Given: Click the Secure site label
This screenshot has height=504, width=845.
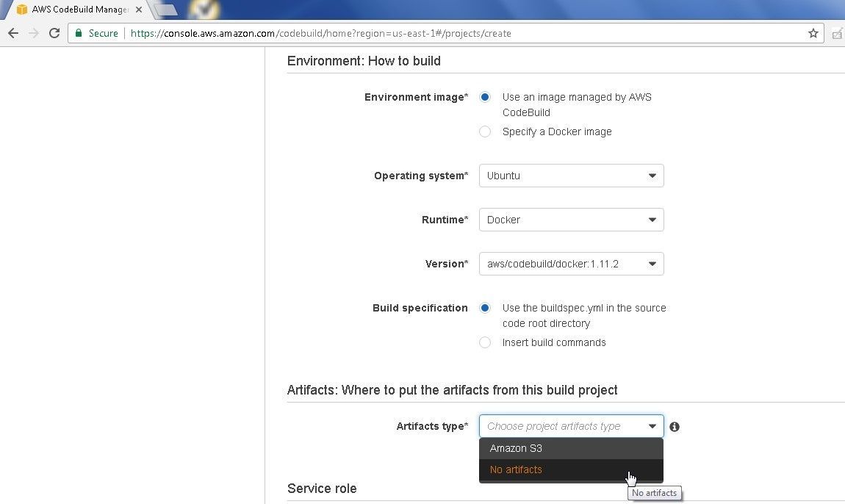Looking at the screenshot, I should (103, 33).
